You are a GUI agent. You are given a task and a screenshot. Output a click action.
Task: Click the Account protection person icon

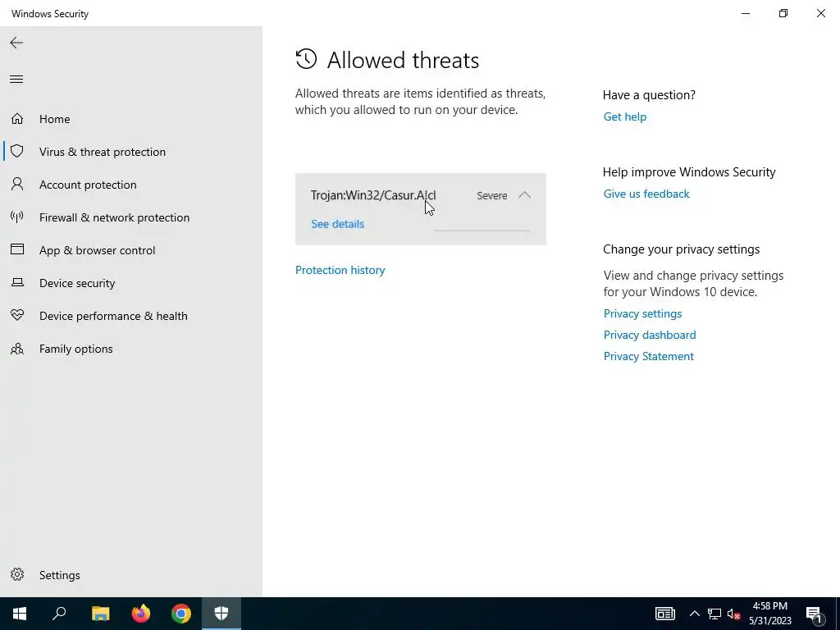(x=17, y=185)
